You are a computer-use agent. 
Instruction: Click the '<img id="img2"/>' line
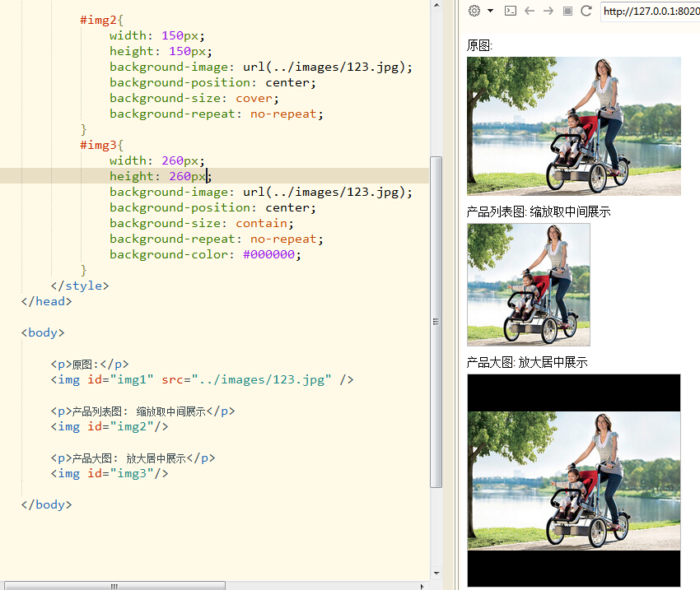click(110, 426)
